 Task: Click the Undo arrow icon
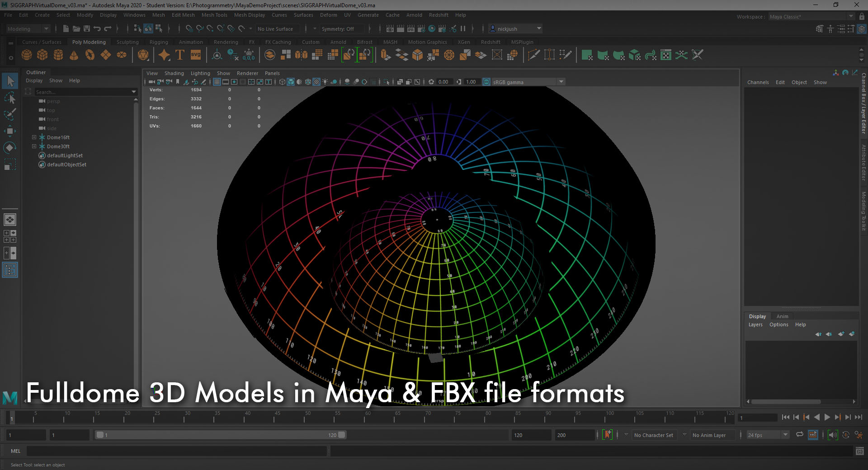[x=97, y=28]
